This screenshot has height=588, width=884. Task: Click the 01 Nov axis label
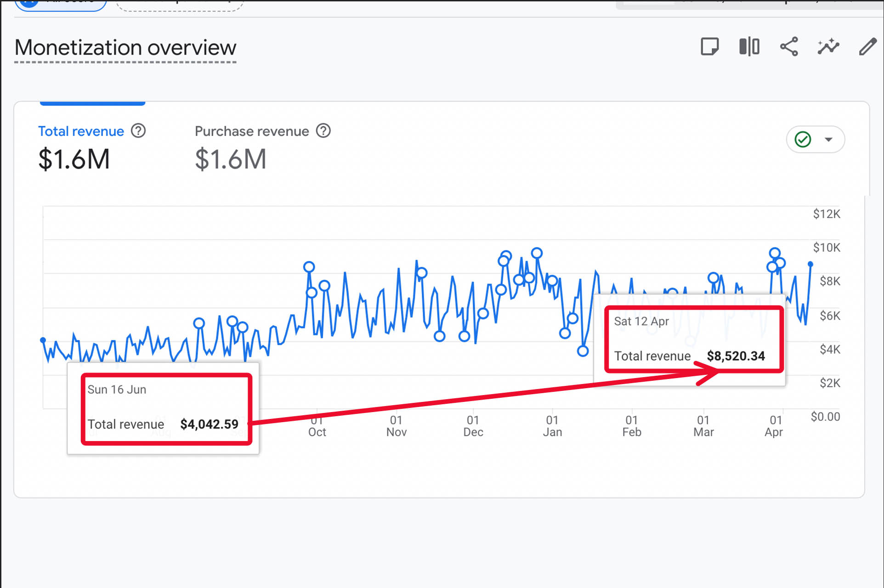(x=396, y=426)
